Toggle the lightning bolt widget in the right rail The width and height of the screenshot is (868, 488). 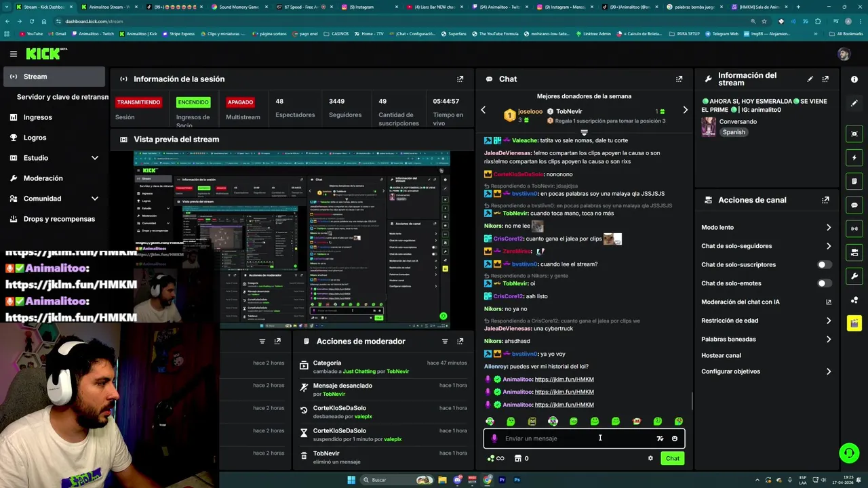854,157
